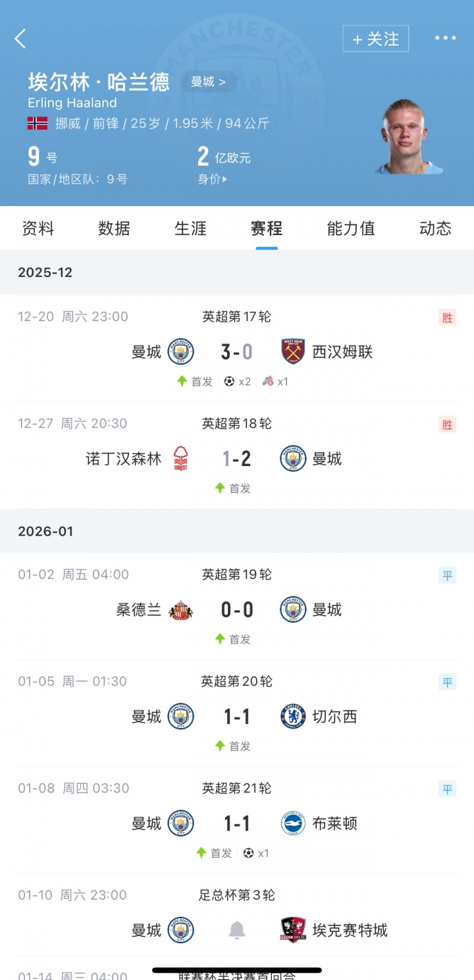Toggle match reminder bell for Exeter City game
474x980 pixels.
pos(237,930)
